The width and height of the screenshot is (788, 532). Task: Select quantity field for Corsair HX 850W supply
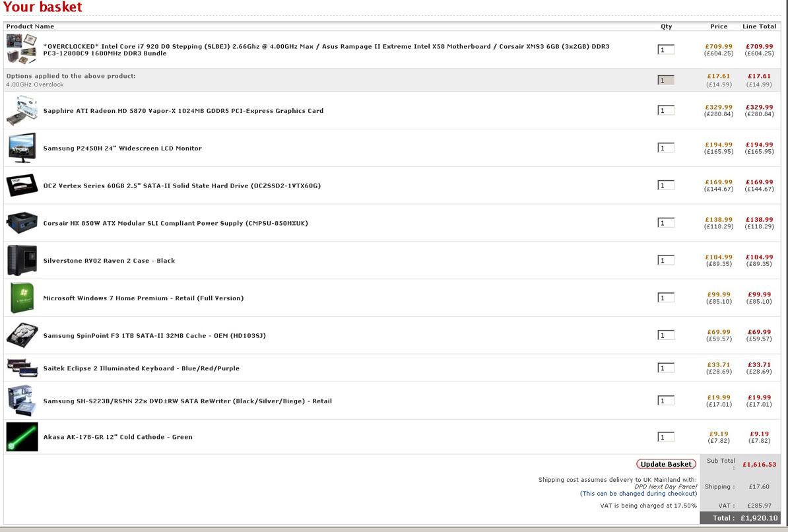pos(666,223)
